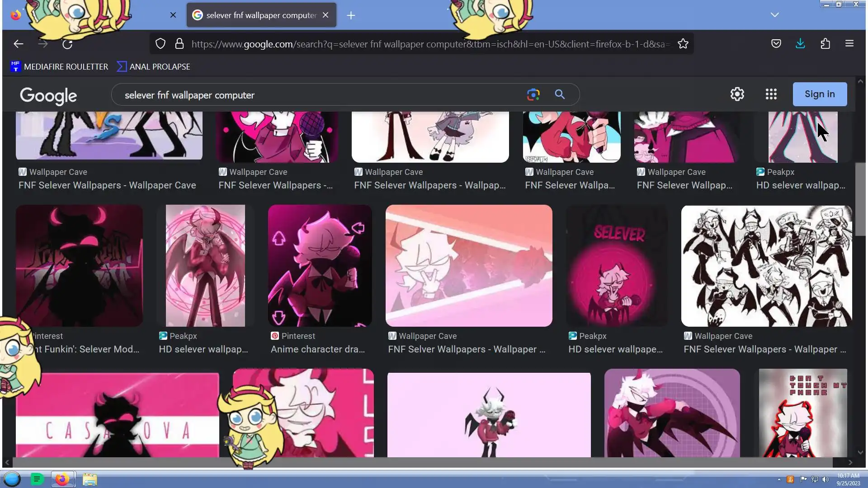
Task: Click the magnifier search icon
Action: click(x=560, y=94)
